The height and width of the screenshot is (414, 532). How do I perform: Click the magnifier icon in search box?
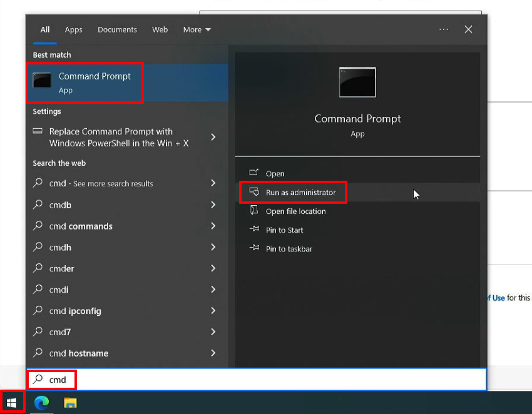38,379
